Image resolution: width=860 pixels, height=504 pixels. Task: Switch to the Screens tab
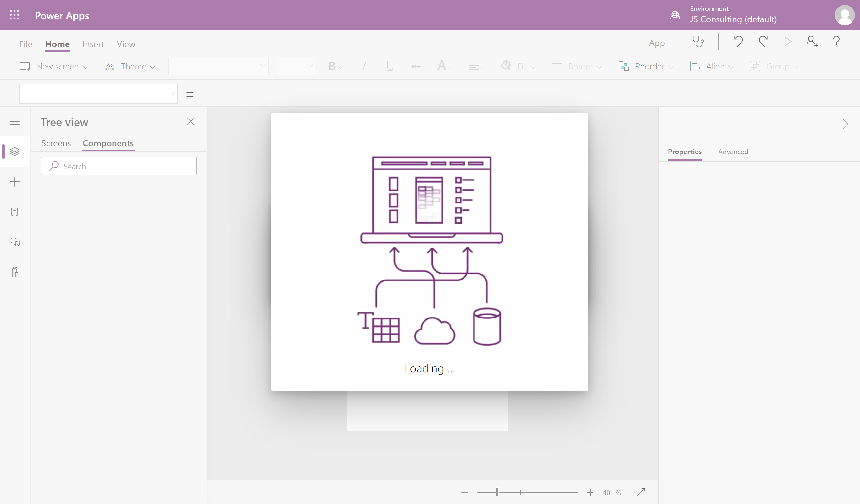pyautogui.click(x=56, y=143)
